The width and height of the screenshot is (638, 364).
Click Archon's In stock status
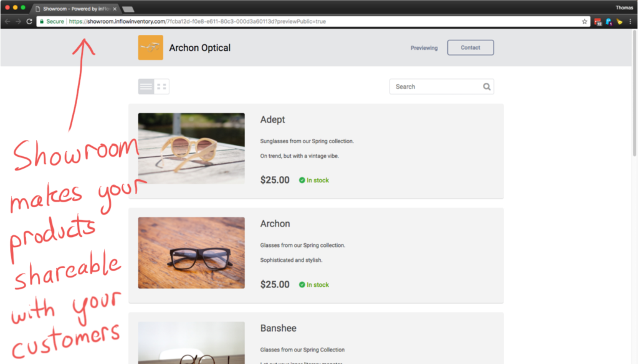314,285
